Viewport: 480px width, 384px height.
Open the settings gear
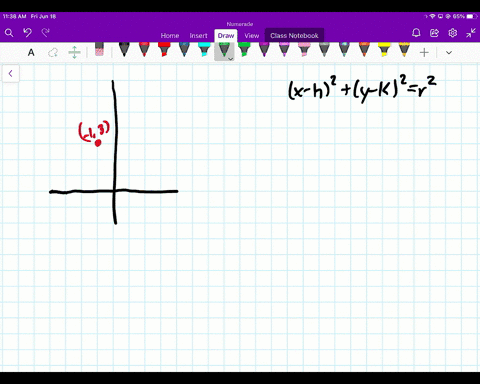(x=453, y=33)
